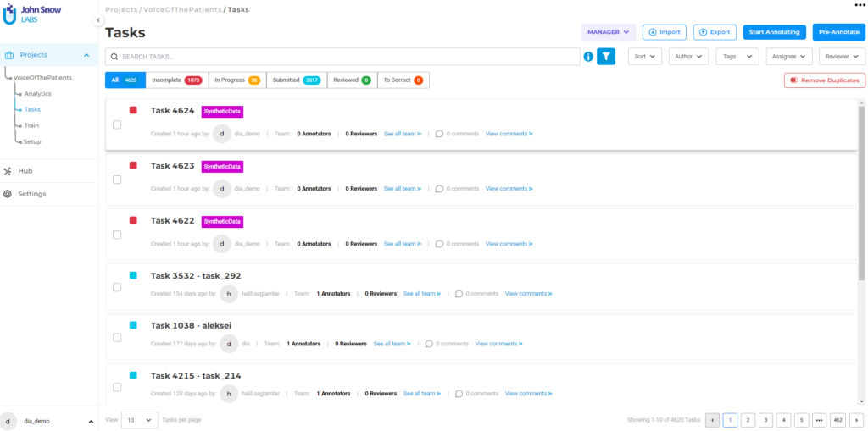Viewport: 868px width, 431px height.
Task: Open Hub from the sidebar
Action: (x=25, y=171)
